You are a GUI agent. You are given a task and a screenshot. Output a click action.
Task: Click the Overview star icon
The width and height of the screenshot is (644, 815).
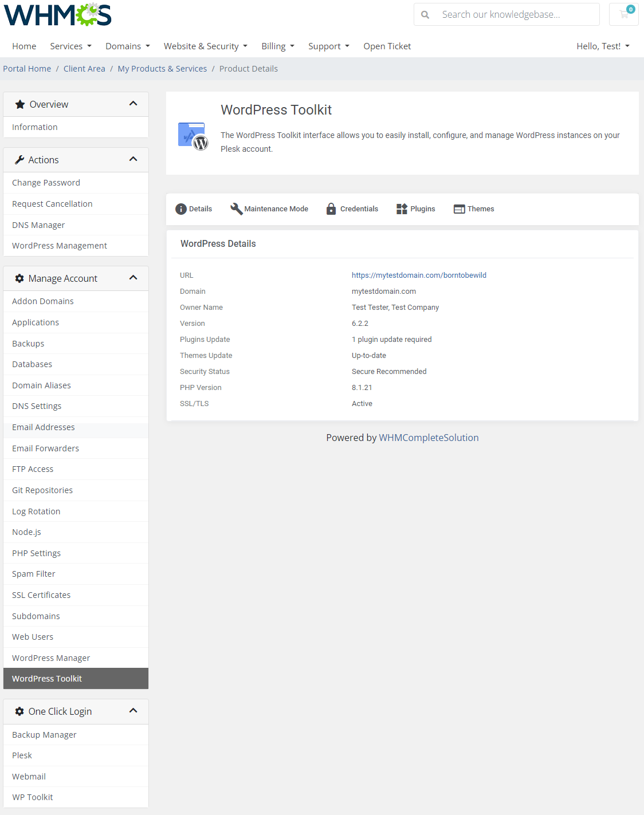click(20, 104)
